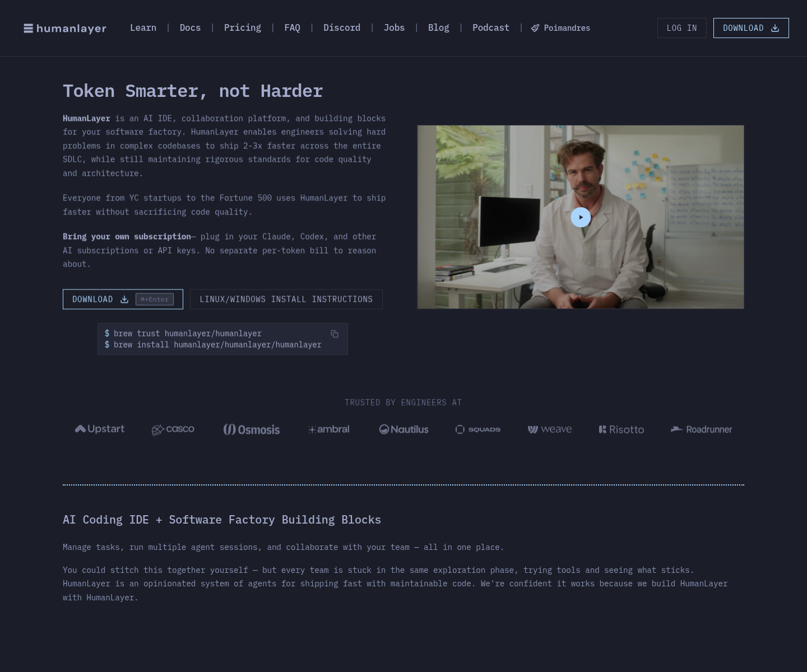
Task: Click the weave logo
Action: (x=550, y=430)
